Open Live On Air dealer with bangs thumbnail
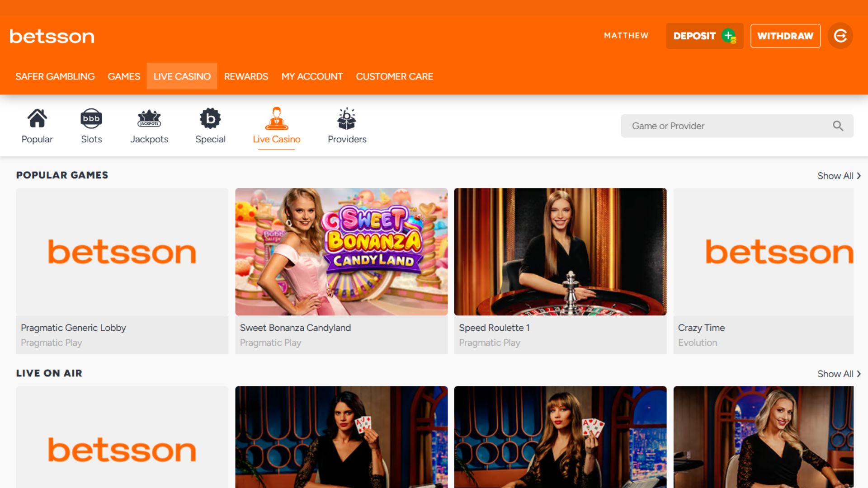Image resolution: width=868 pixels, height=488 pixels. coord(560,437)
